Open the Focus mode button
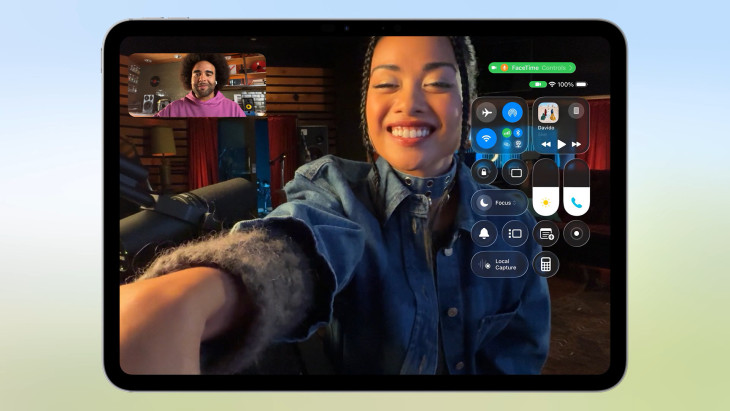730x411 pixels. 500,202
